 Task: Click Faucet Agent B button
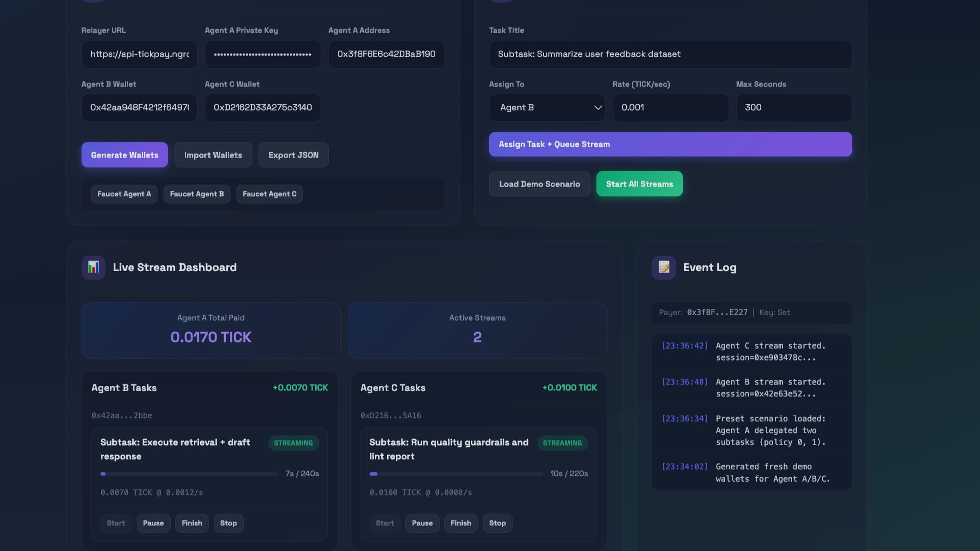pos(197,194)
